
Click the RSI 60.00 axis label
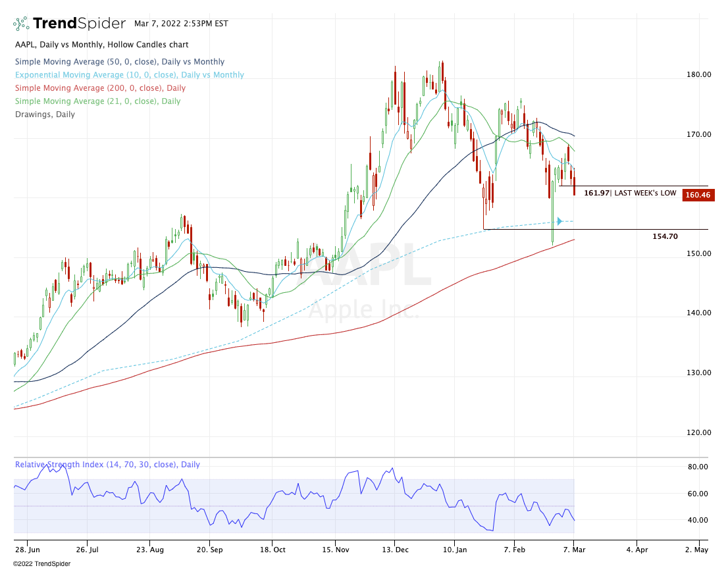pyautogui.click(x=698, y=494)
